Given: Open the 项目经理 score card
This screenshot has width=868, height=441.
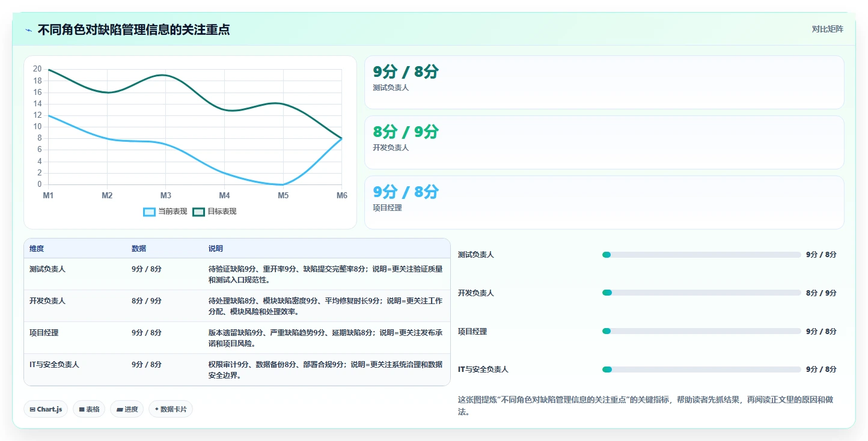Looking at the screenshot, I should point(604,202).
